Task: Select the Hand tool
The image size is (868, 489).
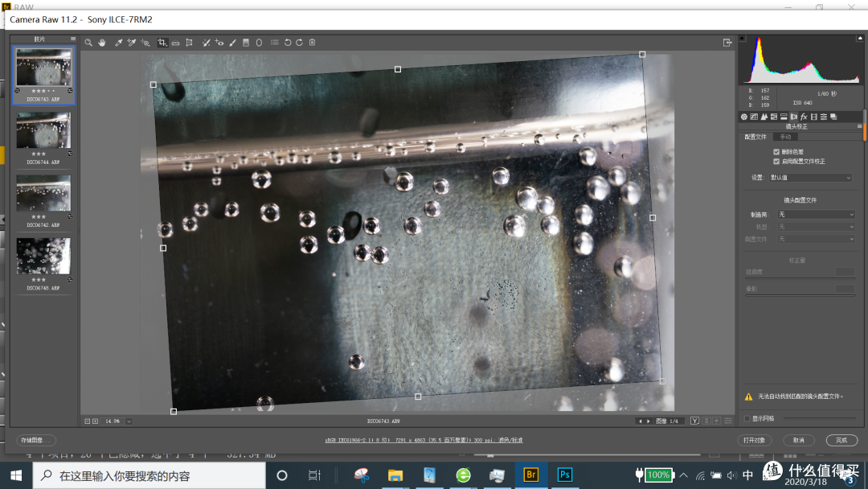Action: coord(102,43)
